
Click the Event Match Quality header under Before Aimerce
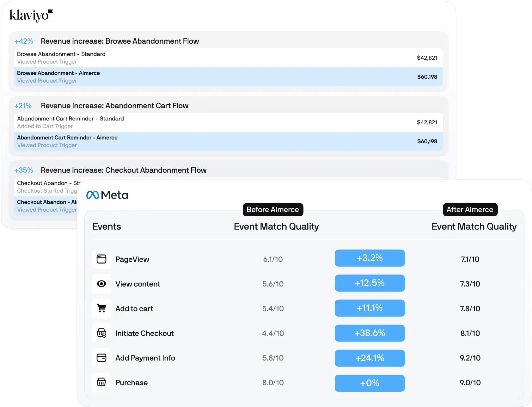tap(276, 227)
